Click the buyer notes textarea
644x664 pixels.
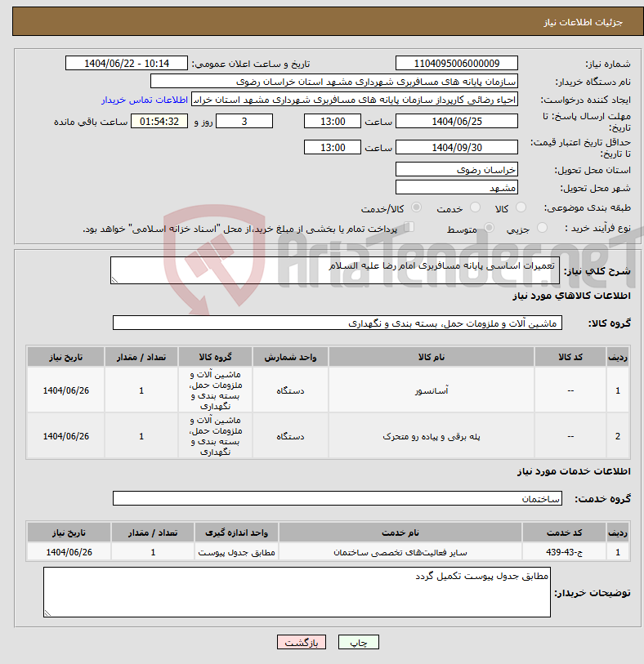pos(297,592)
